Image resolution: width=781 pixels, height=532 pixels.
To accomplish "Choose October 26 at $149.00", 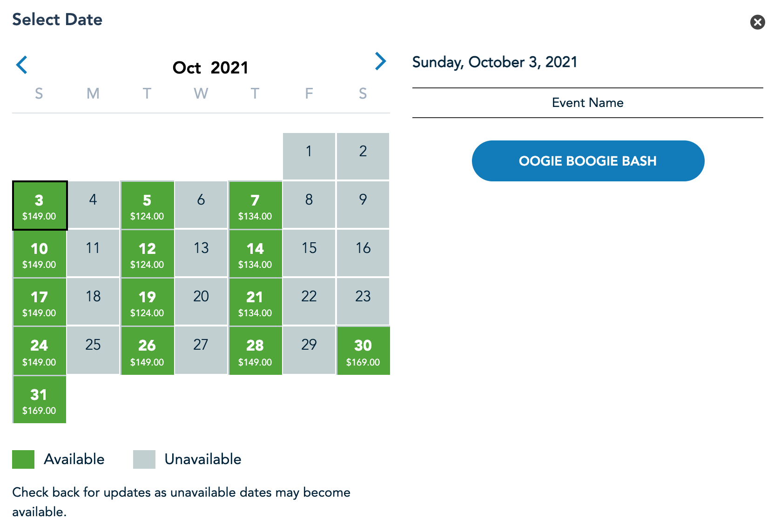I will coord(147,351).
